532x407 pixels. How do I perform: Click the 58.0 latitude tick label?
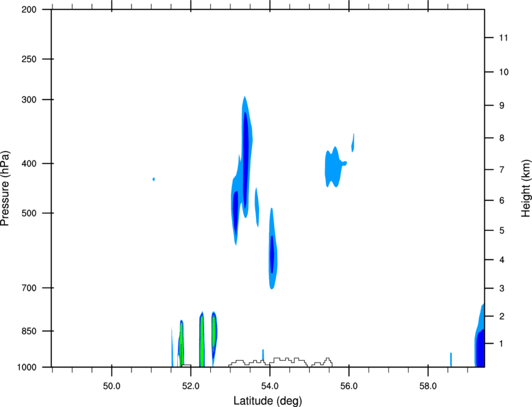pos(428,386)
